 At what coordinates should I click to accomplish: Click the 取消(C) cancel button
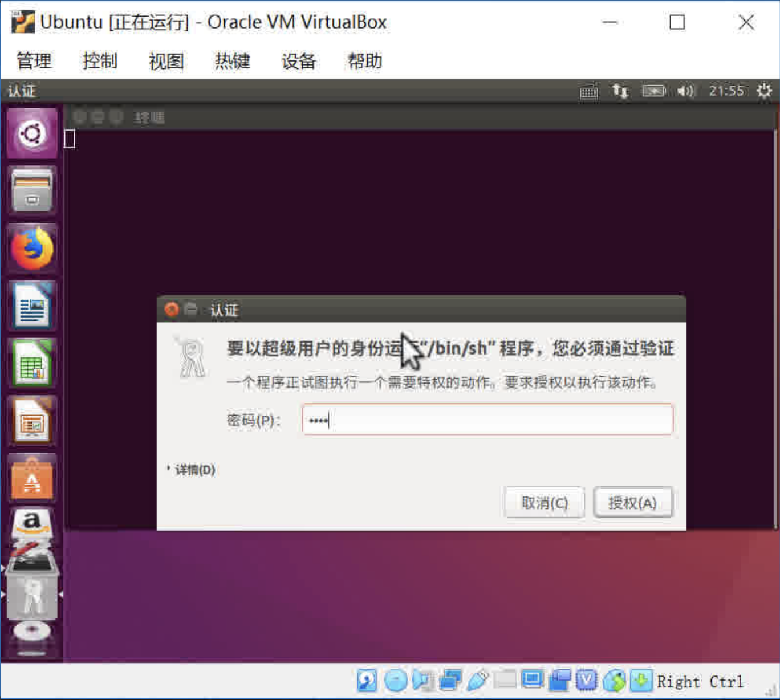point(545,502)
